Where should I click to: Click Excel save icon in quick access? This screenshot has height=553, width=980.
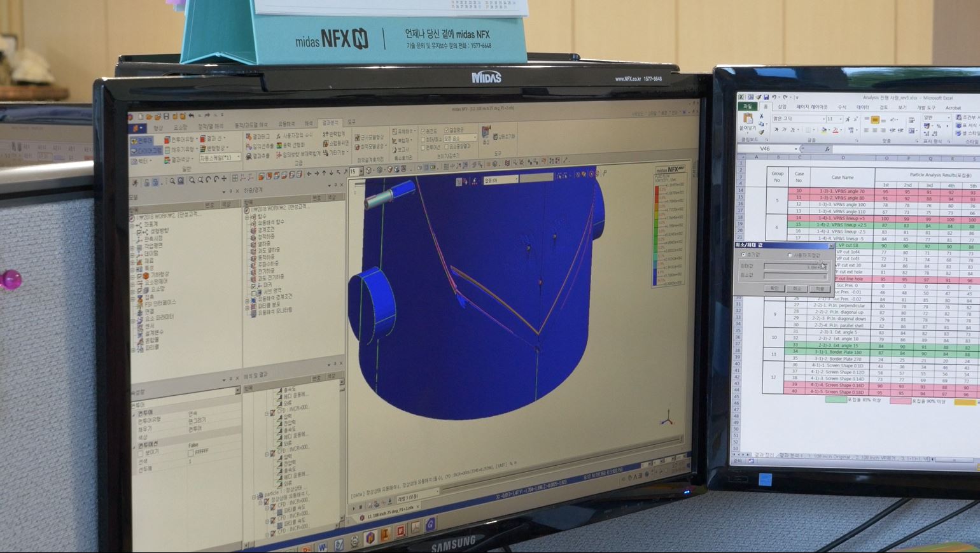click(x=766, y=97)
